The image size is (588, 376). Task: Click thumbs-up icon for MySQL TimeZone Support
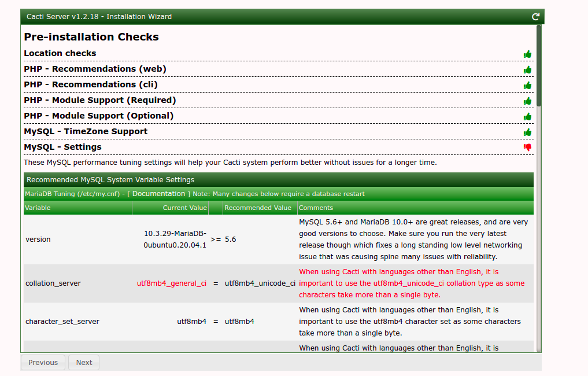pos(527,132)
